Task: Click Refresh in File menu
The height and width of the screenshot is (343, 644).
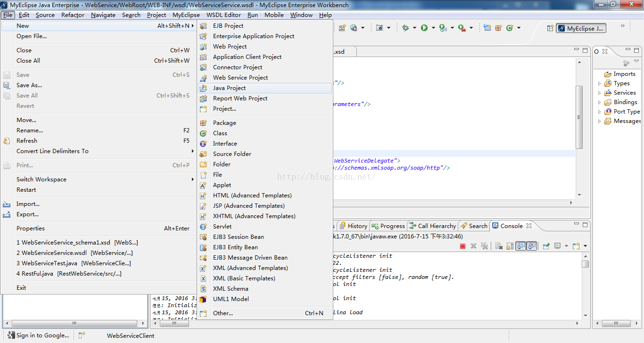Action: click(99, 141)
